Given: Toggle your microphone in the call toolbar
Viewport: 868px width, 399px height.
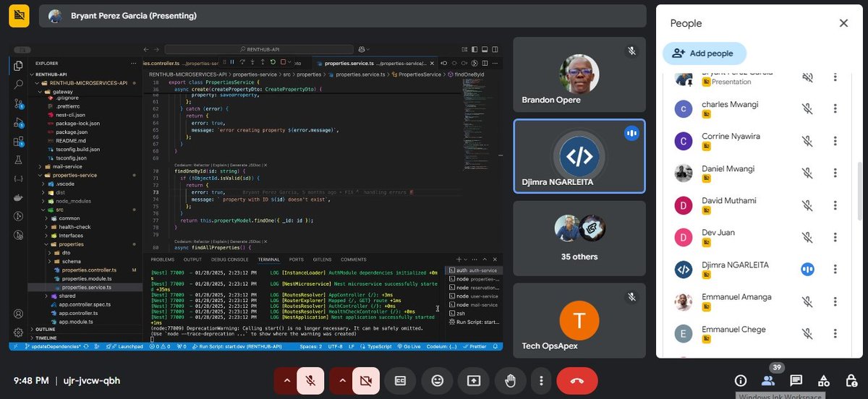Looking at the screenshot, I should tap(310, 380).
